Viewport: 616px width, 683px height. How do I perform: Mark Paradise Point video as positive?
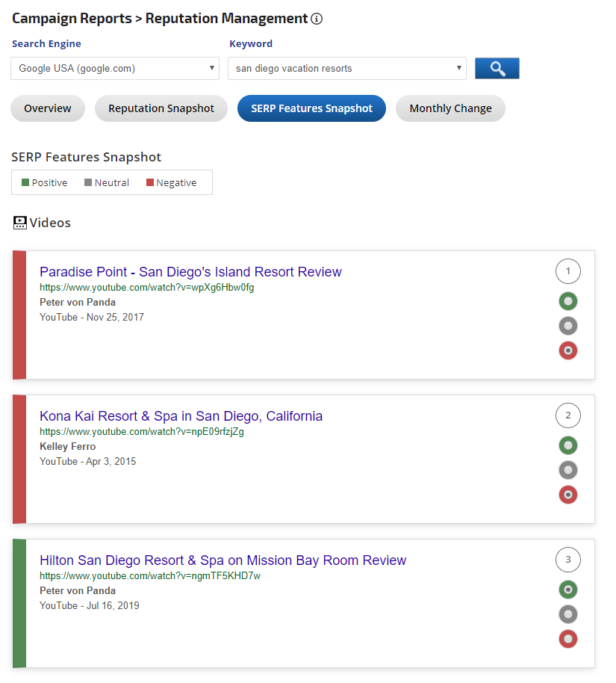point(568,301)
